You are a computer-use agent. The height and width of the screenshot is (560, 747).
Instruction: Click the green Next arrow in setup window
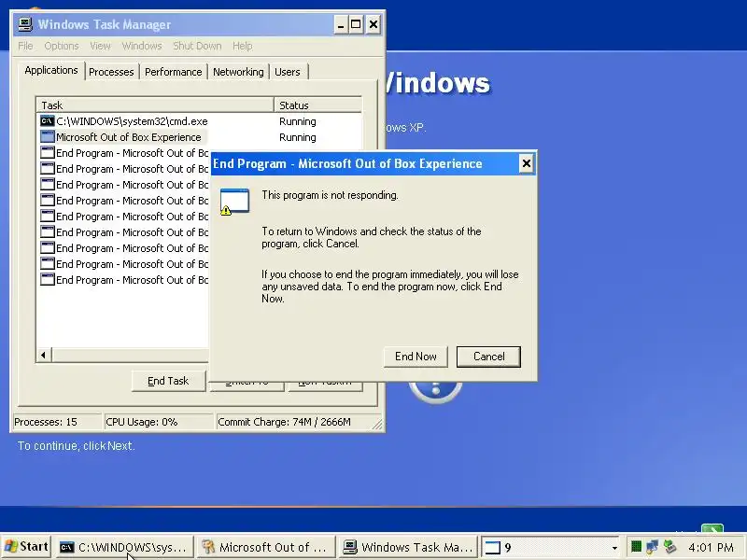712,528
